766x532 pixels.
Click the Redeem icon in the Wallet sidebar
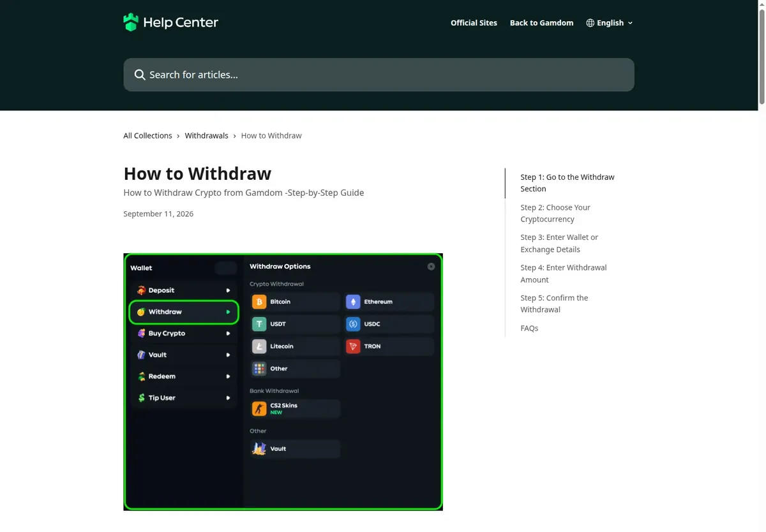142,376
